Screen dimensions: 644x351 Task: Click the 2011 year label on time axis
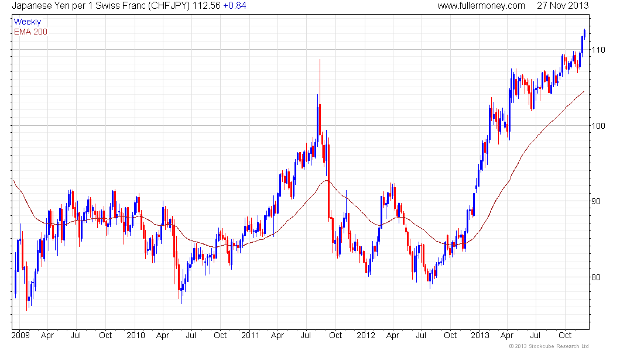(250, 335)
